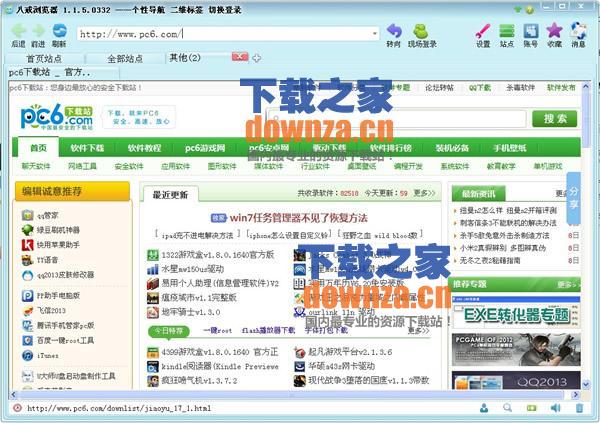Screen dimensions: 600x423
Task: Open the address bar history dropdown
Action: coord(375,34)
